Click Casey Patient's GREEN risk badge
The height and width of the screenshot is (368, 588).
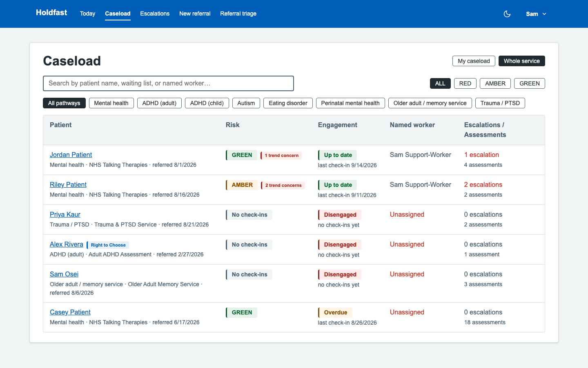(x=242, y=312)
